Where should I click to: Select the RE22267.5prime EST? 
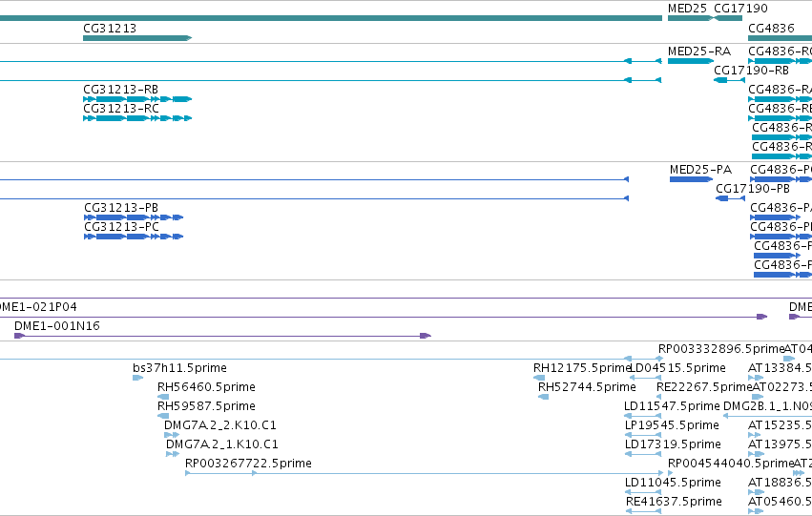pyautogui.click(x=704, y=387)
